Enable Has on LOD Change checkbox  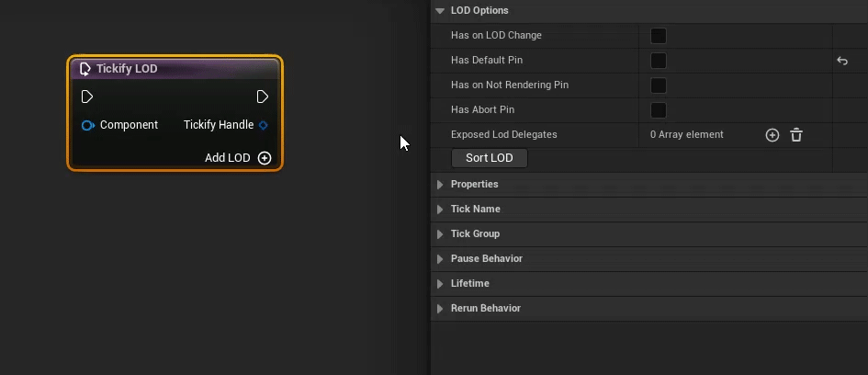coord(658,36)
